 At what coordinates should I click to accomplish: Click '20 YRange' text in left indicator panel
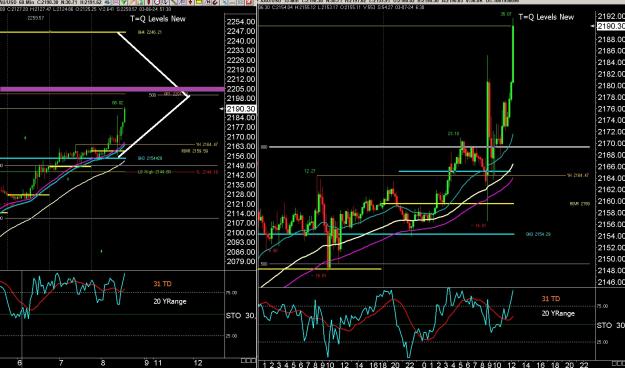pyautogui.click(x=170, y=301)
